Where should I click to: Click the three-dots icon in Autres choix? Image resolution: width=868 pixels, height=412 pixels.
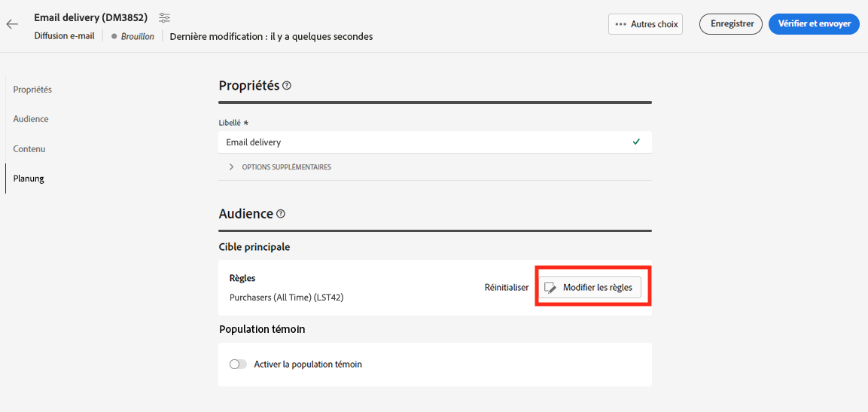(x=621, y=24)
